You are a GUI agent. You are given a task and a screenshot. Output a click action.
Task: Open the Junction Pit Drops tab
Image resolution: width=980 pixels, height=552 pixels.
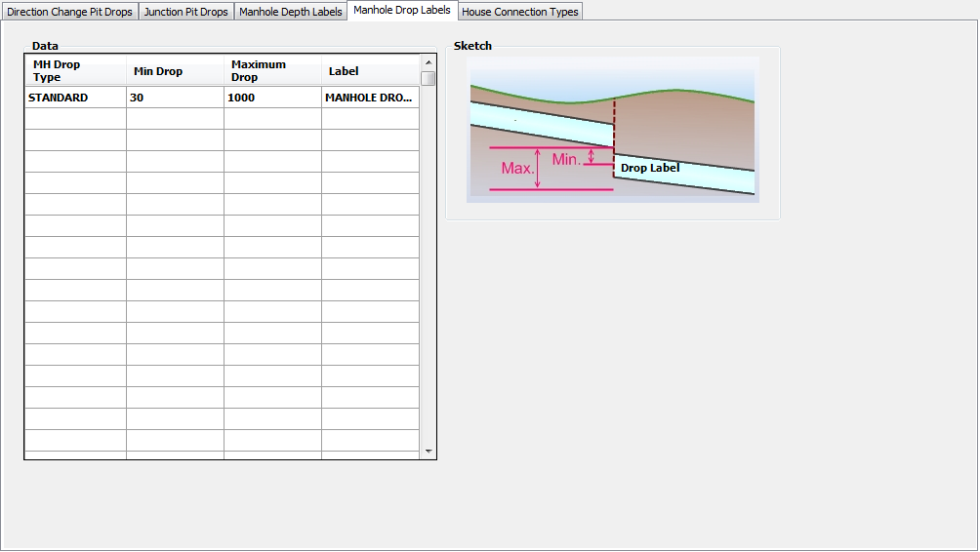185,12
